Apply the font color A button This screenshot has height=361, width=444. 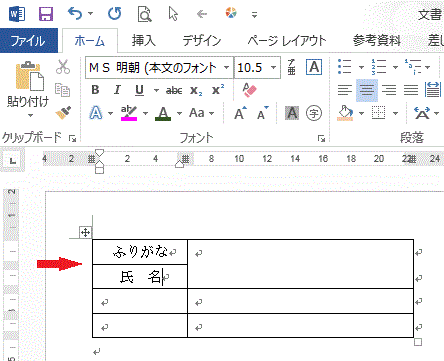pyautogui.click(x=163, y=113)
